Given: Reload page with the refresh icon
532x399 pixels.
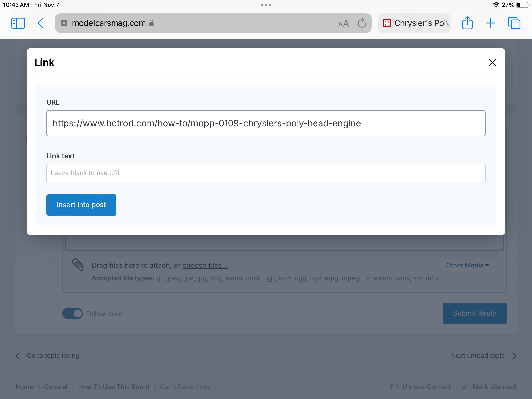Looking at the screenshot, I should [x=362, y=23].
